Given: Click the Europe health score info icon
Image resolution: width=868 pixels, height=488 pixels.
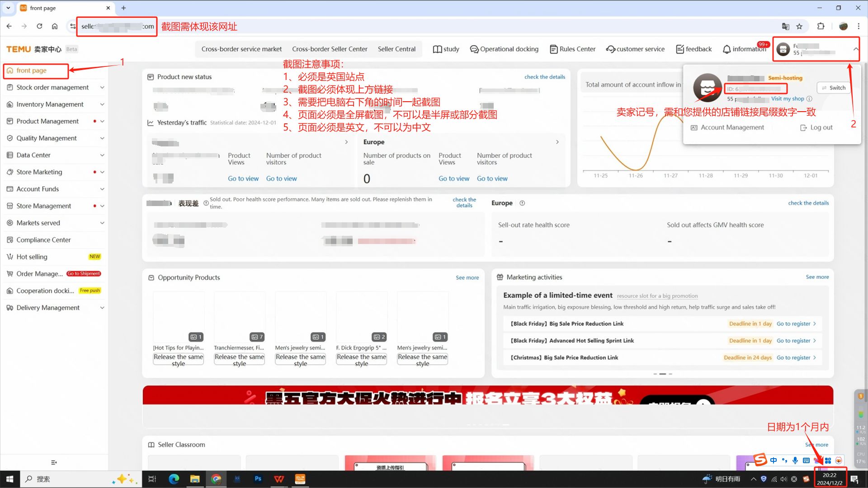Looking at the screenshot, I should 522,203.
